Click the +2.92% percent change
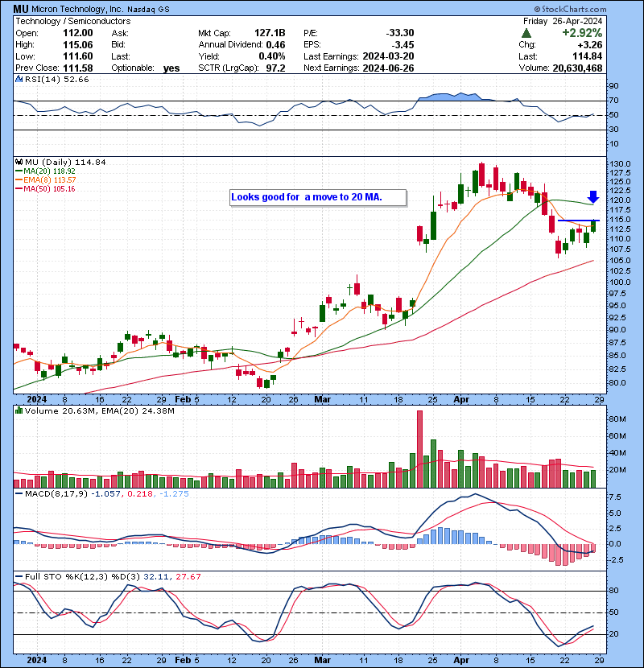644x668 pixels. (582, 33)
